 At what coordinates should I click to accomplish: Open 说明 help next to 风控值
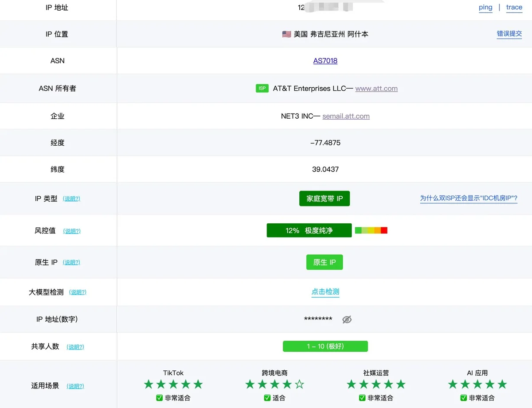[x=72, y=231]
